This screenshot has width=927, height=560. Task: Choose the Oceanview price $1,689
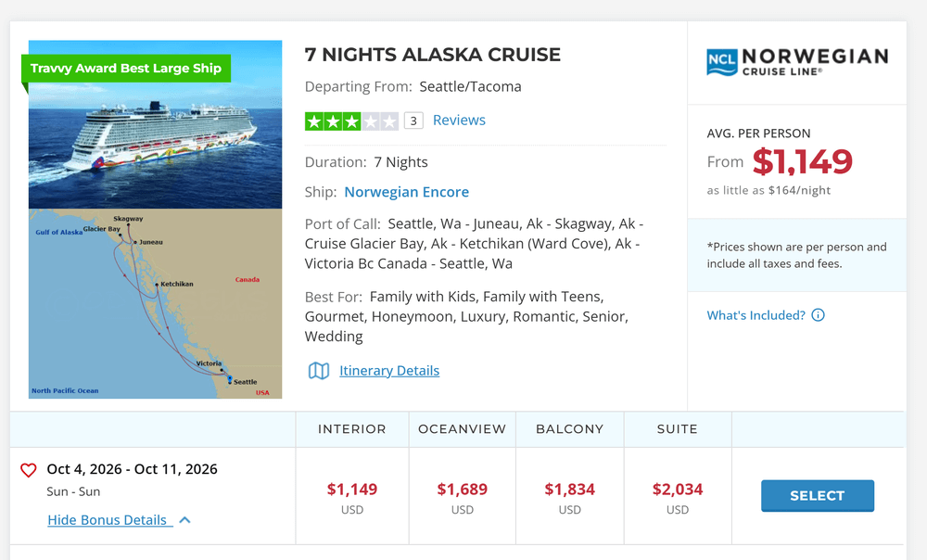[463, 489]
